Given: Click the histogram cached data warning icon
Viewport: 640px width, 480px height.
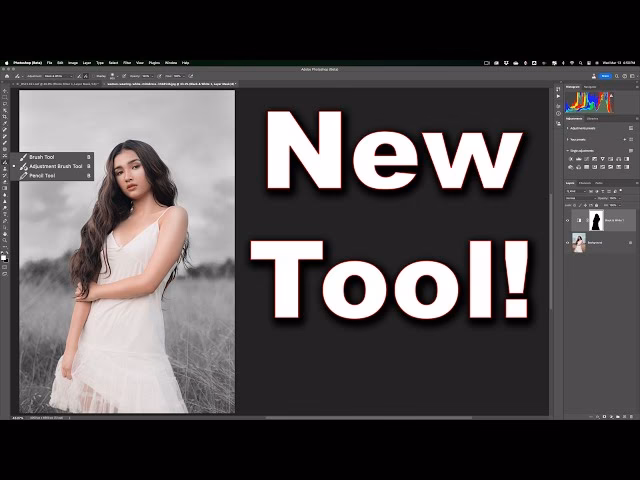Looking at the screenshot, I should pos(611,96).
